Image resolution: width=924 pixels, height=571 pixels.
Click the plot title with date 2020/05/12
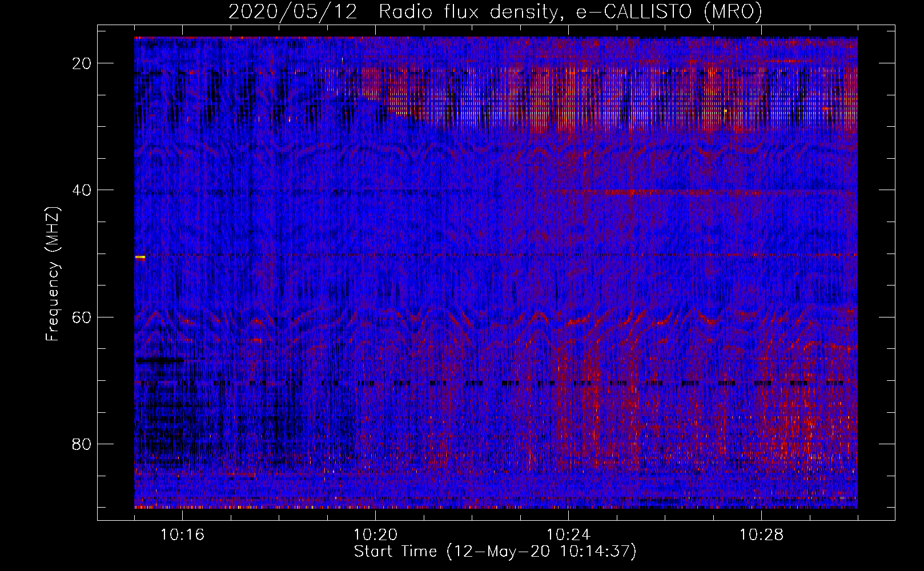pyautogui.click(x=495, y=12)
